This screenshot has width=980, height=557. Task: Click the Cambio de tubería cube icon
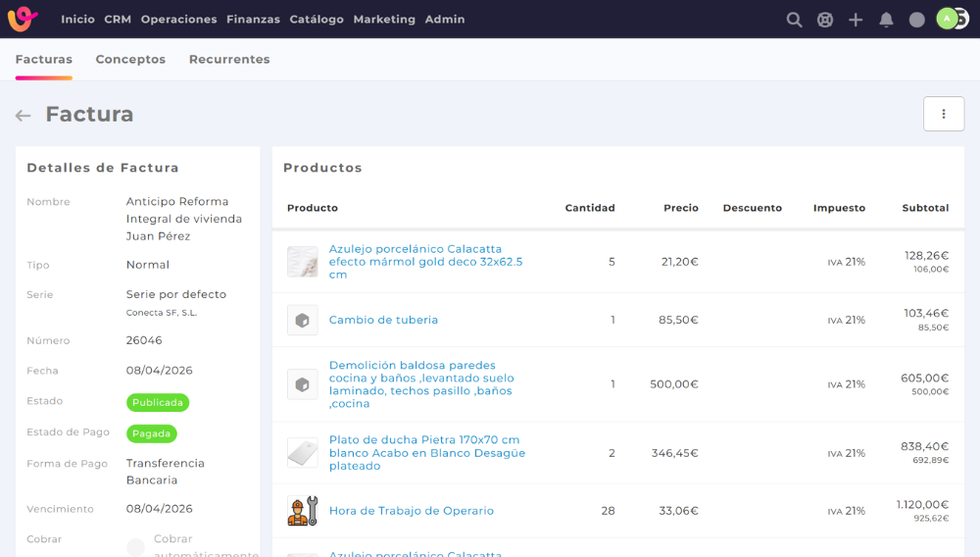coord(302,321)
